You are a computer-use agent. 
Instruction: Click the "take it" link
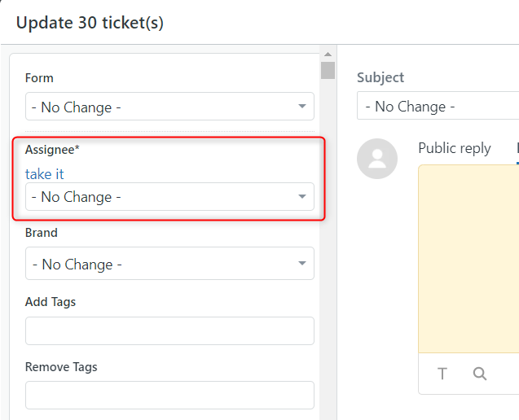coord(45,173)
